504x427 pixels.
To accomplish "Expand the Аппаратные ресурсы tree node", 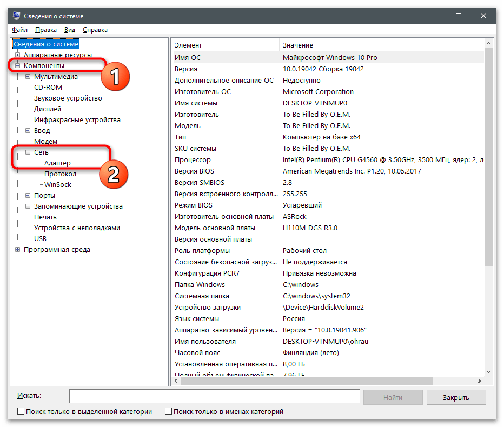I will click(x=18, y=55).
